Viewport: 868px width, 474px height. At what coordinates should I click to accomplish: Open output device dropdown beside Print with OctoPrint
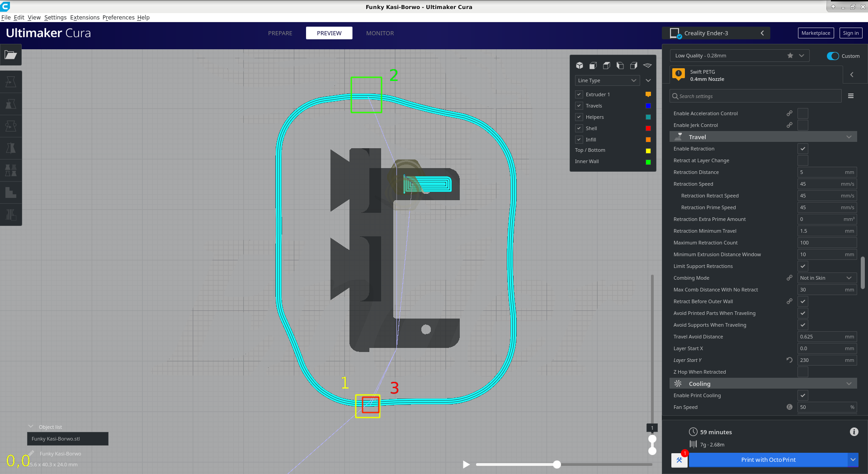coord(853,460)
